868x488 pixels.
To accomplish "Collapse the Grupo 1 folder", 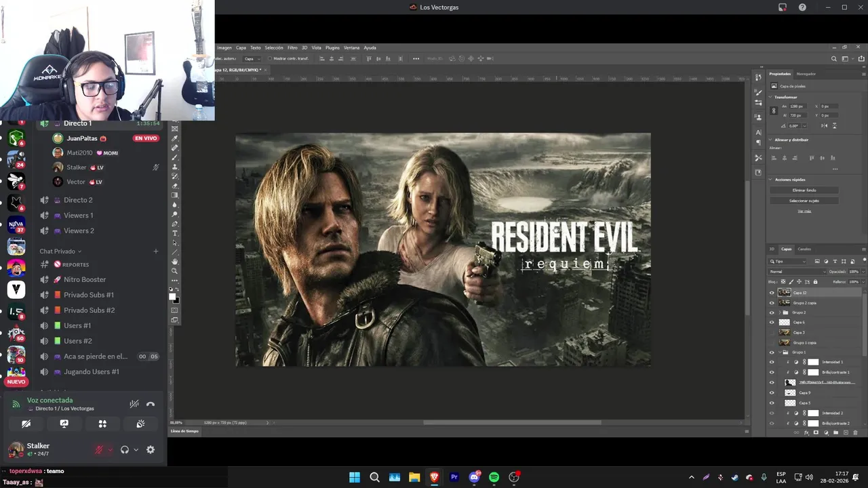I will click(x=779, y=352).
